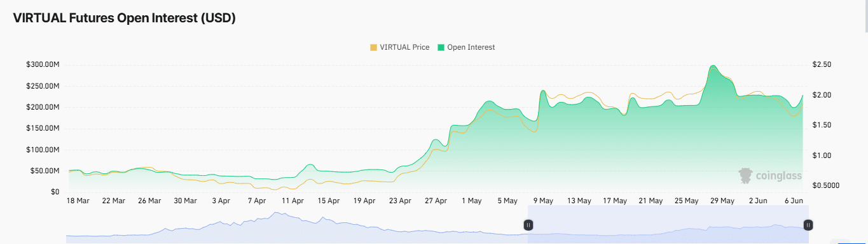868x244 pixels.
Task: Click the $100.00M left axis label
Action: tap(43, 150)
